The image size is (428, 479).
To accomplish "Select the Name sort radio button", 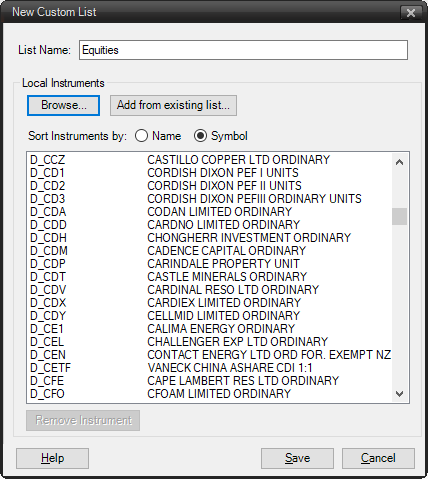I will 142,136.
